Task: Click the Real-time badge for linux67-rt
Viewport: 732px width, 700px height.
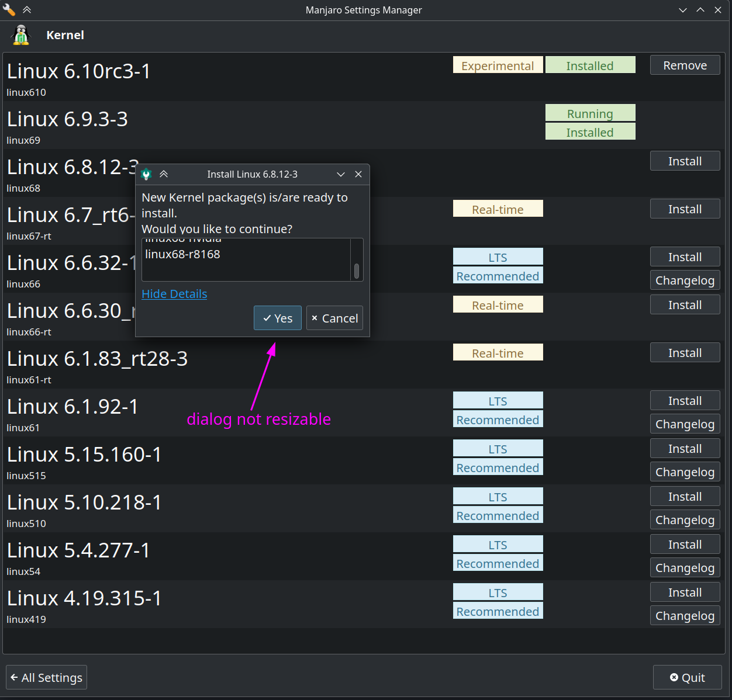Action: 498,209
